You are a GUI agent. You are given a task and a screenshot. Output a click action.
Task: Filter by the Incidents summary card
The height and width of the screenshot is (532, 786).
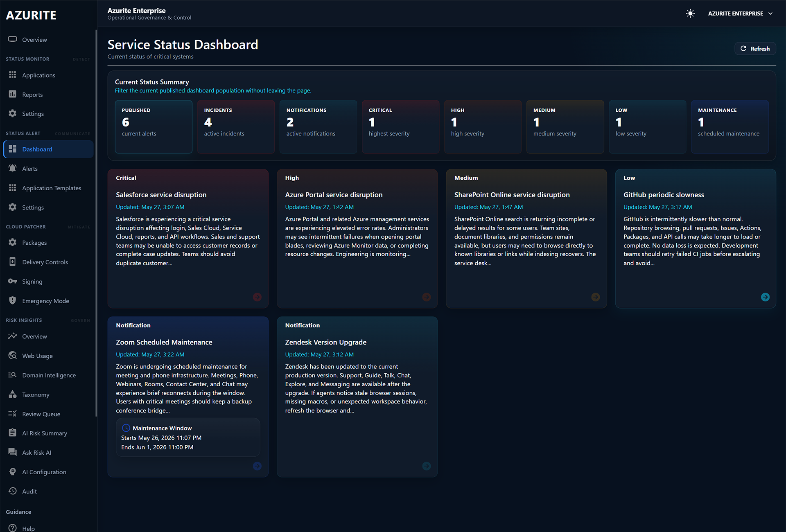236,127
